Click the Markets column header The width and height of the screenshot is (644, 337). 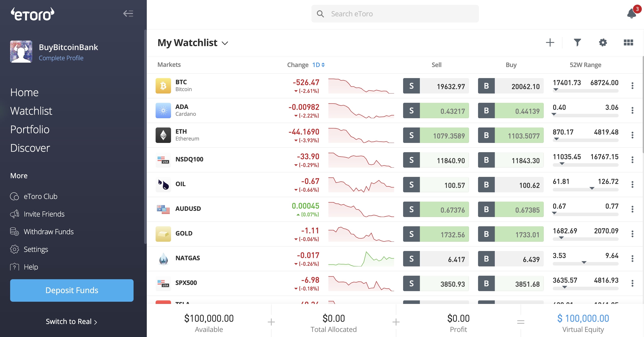(169, 65)
